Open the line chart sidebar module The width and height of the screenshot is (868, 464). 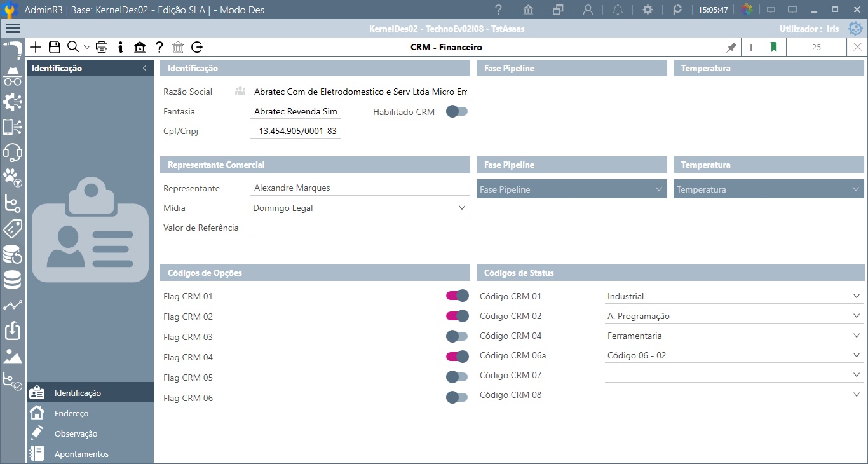click(x=13, y=305)
